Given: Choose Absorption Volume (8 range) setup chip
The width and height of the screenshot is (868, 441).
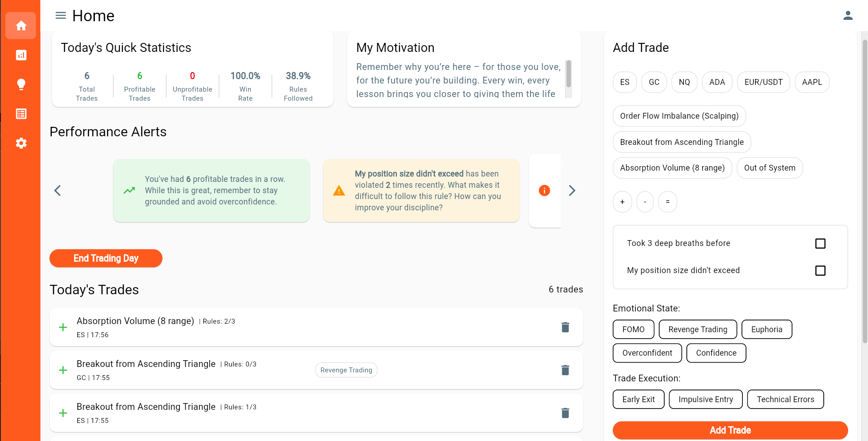Looking at the screenshot, I should (x=672, y=168).
